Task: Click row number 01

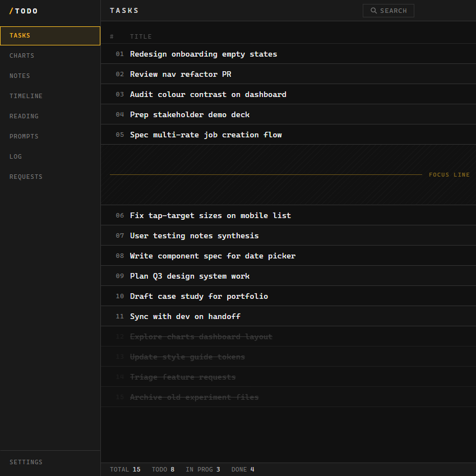Action: click(x=119, y=54)
